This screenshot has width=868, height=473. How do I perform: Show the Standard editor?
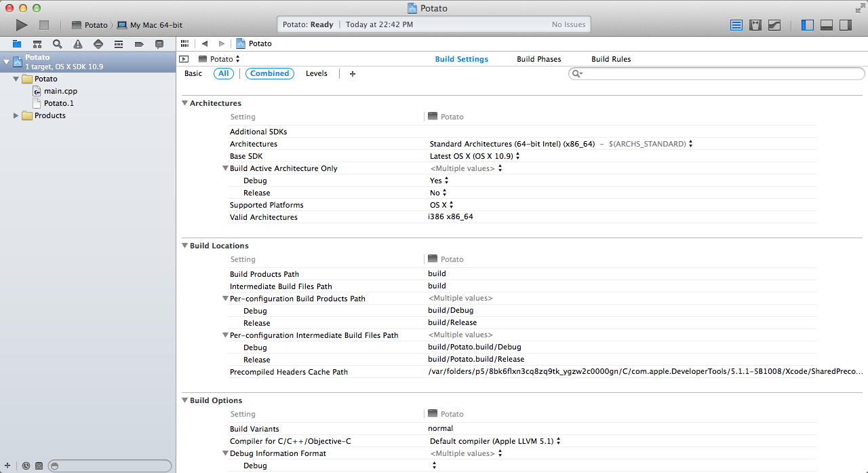[x=736, y=25]
